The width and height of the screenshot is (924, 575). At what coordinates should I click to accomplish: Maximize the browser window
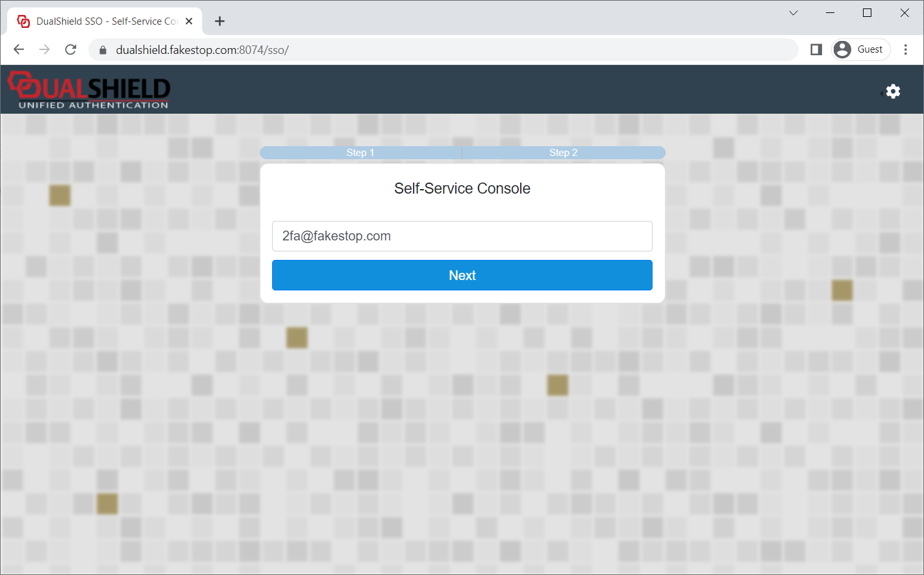tap(867, 13)
